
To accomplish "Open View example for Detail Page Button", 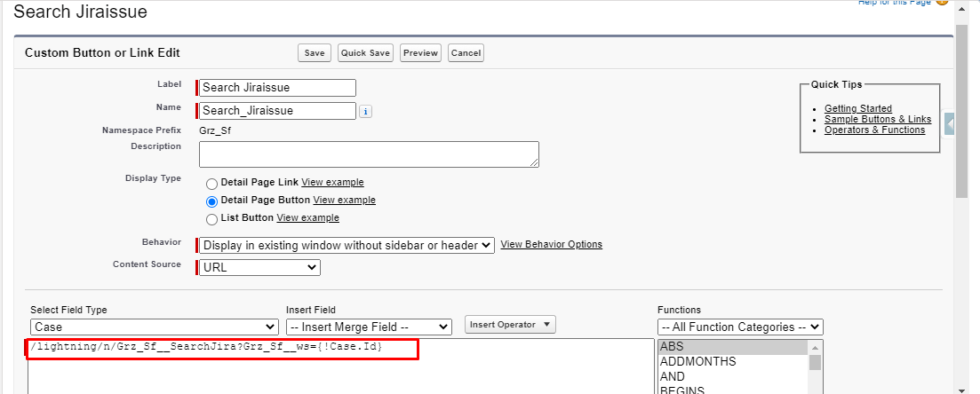I will (345, 200).
